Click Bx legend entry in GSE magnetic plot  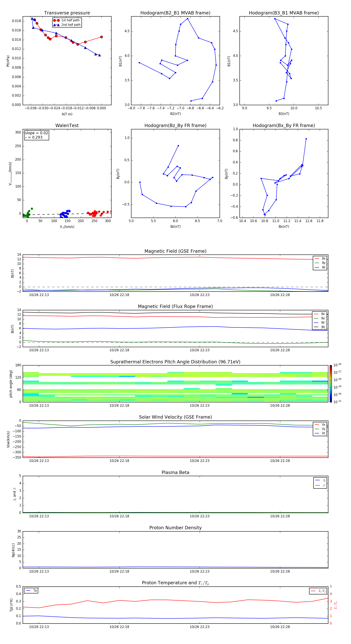pyautogui.click(x=320, y=259)
